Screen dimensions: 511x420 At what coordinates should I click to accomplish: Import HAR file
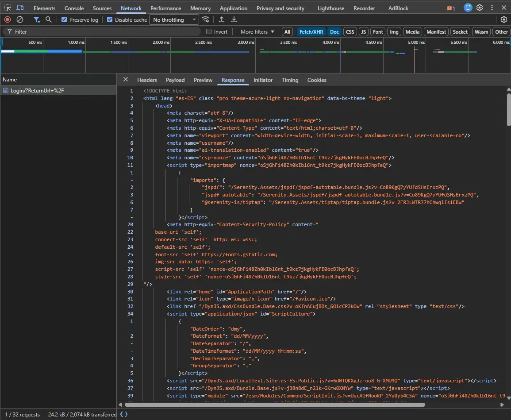point(222,19)
